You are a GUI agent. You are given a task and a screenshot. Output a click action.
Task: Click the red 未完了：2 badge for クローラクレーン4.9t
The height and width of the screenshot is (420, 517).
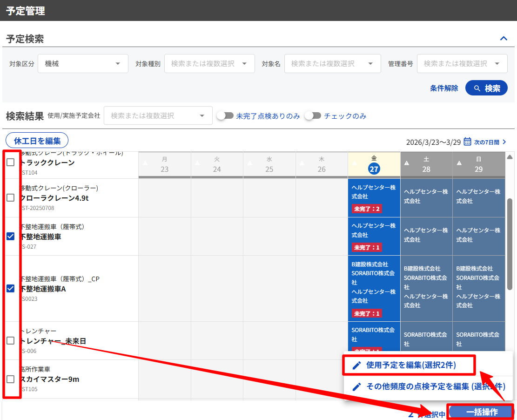point(367,209)
